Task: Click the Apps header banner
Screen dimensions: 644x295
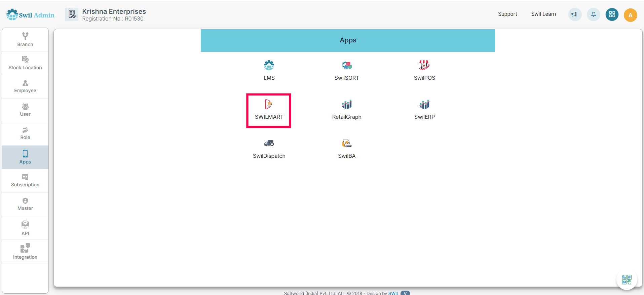Action: (x=348, y=40)
